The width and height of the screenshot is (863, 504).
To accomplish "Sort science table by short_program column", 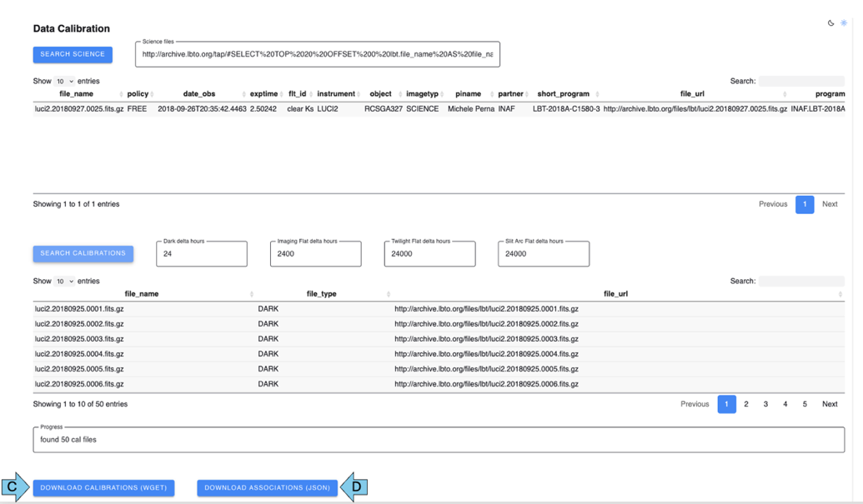I will point(564,94).
